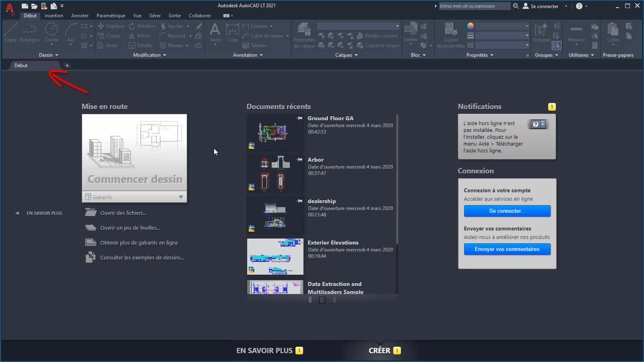Screen dimensions: 644x362
Task: Click the Rendre courant layer tool
Action: [x=377, y=36]
